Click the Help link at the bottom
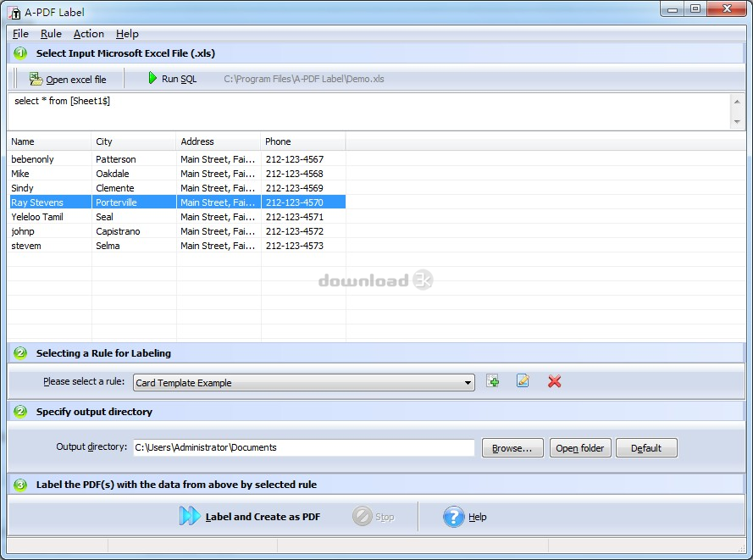Viewport: 753px width, 560px height. (478, 517)
